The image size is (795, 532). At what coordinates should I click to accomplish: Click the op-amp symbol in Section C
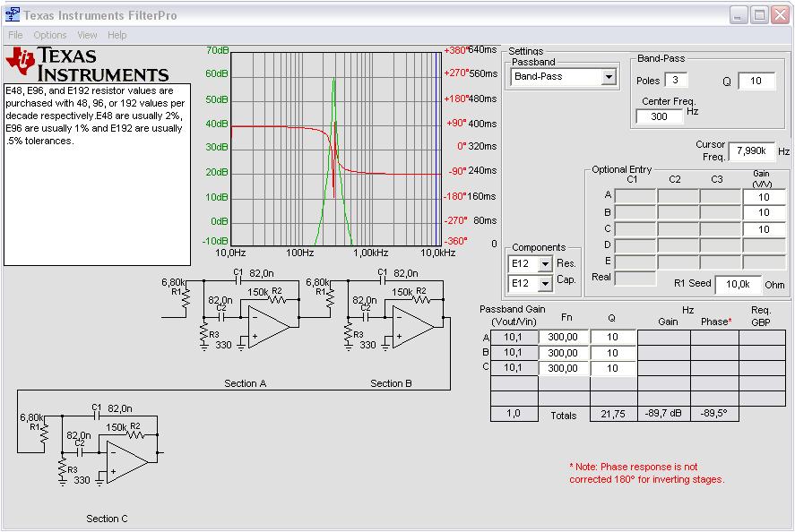(126, 462)
